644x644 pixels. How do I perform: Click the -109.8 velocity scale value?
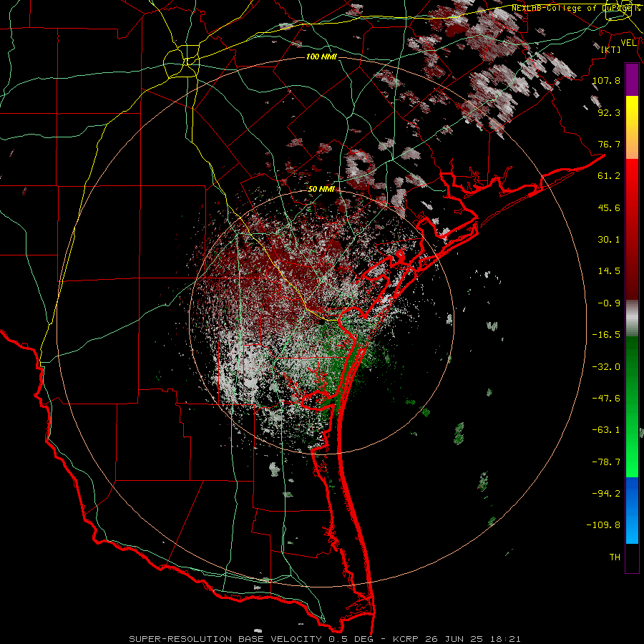pyautogui.click(x=603, y=525)
